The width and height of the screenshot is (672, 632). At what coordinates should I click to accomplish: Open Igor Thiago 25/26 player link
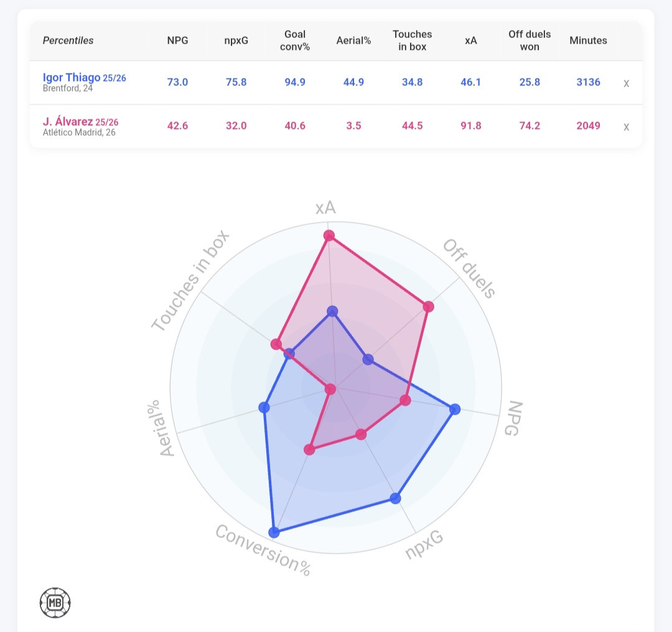point(84,78)
